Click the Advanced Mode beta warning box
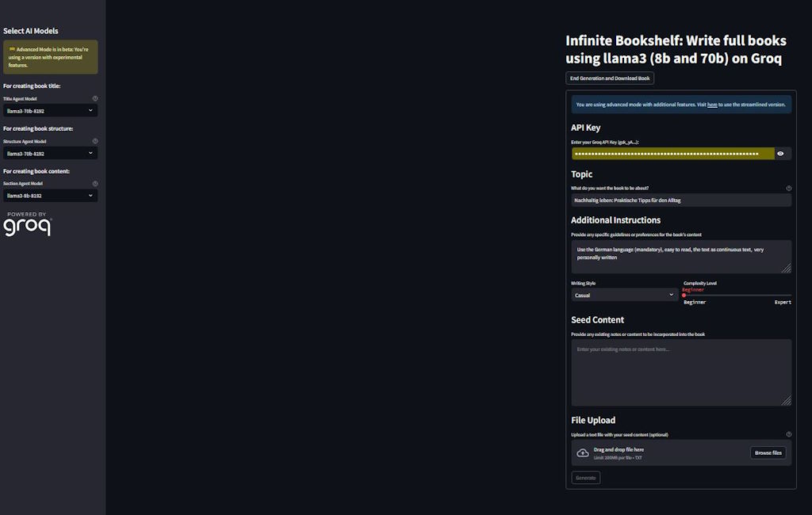This screenshot has width=812, height=515. pos(50,57)
